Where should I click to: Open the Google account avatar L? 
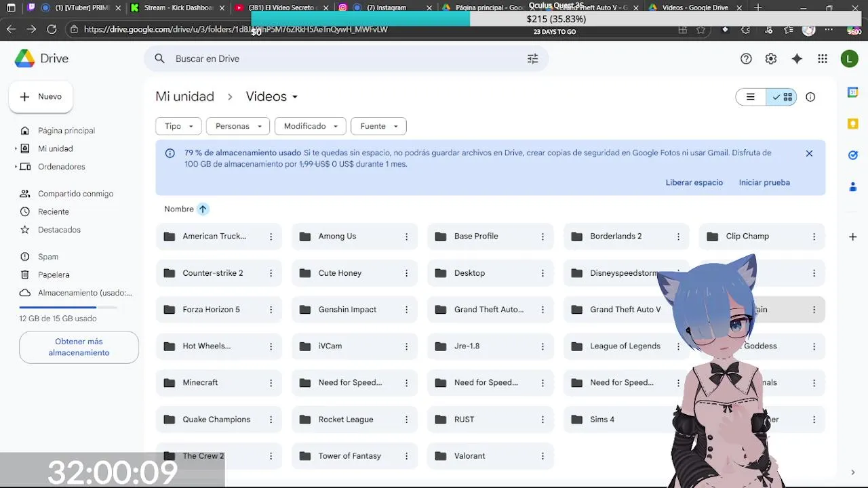pos(849,59)
